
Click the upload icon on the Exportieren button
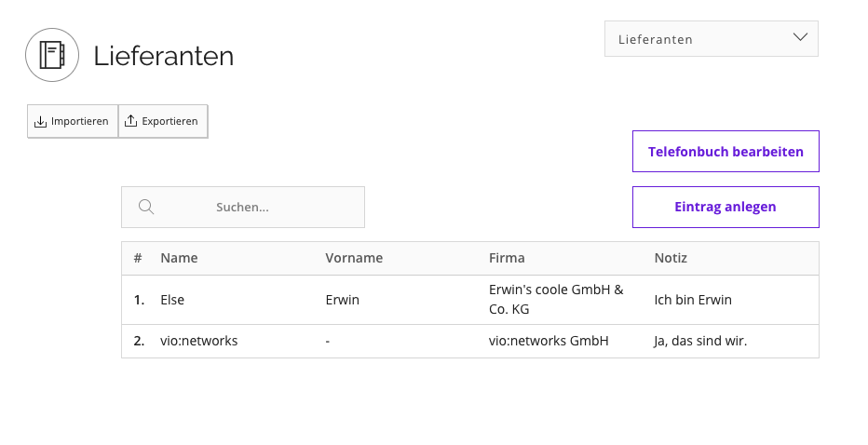click(130, 121)
